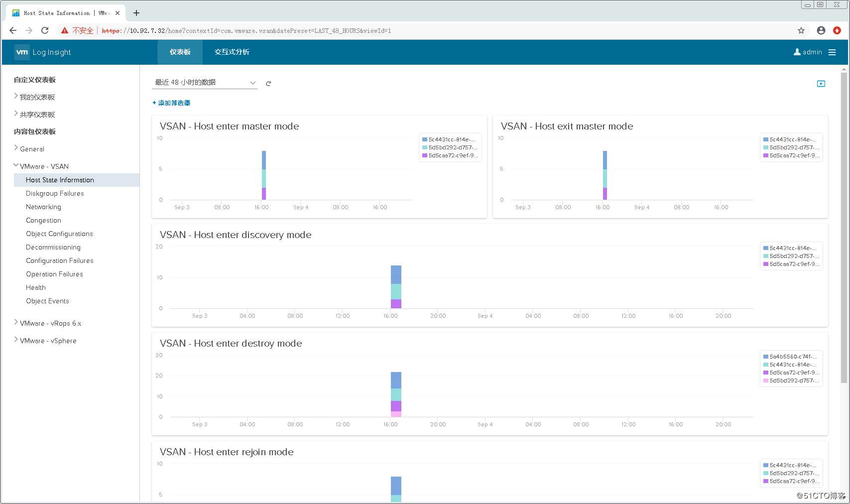Image resolution: width=850 pixels, height=504 pixels.
Task: Select Host State Information dashboard
Action: pos(77,180)
